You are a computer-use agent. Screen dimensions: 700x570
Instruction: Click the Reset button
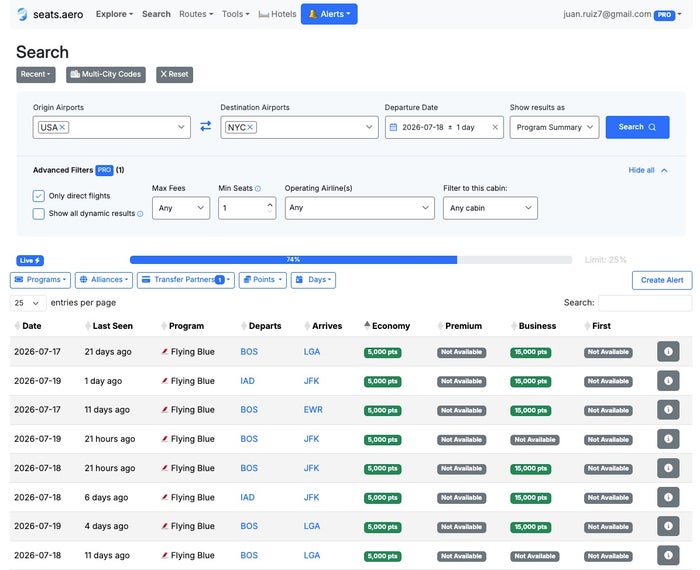175,74
